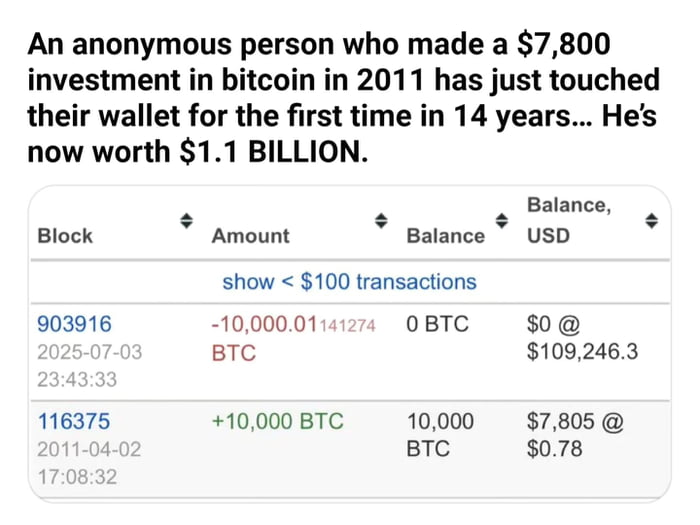Open block 116375 link

[x=74, y=422]
